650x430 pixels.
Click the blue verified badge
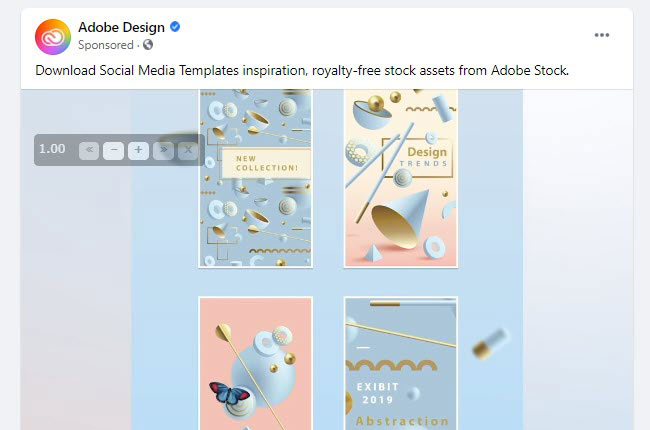click(175, 28)
